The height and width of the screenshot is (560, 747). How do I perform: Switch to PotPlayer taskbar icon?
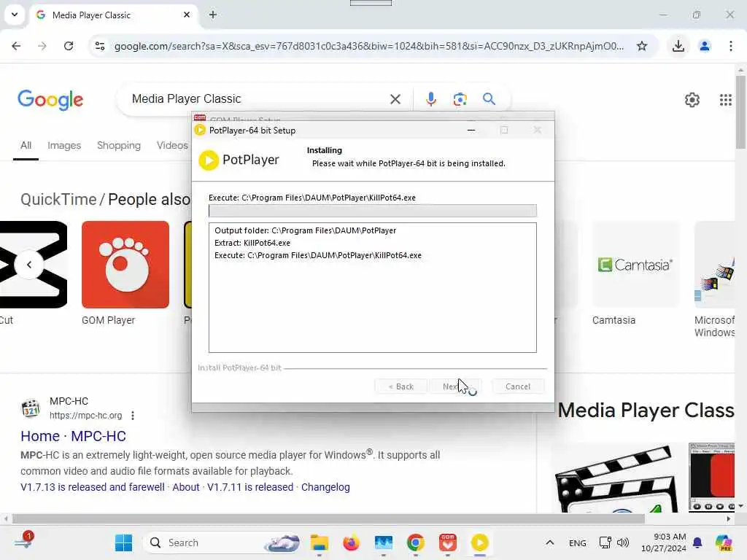[x=480, y=542]
